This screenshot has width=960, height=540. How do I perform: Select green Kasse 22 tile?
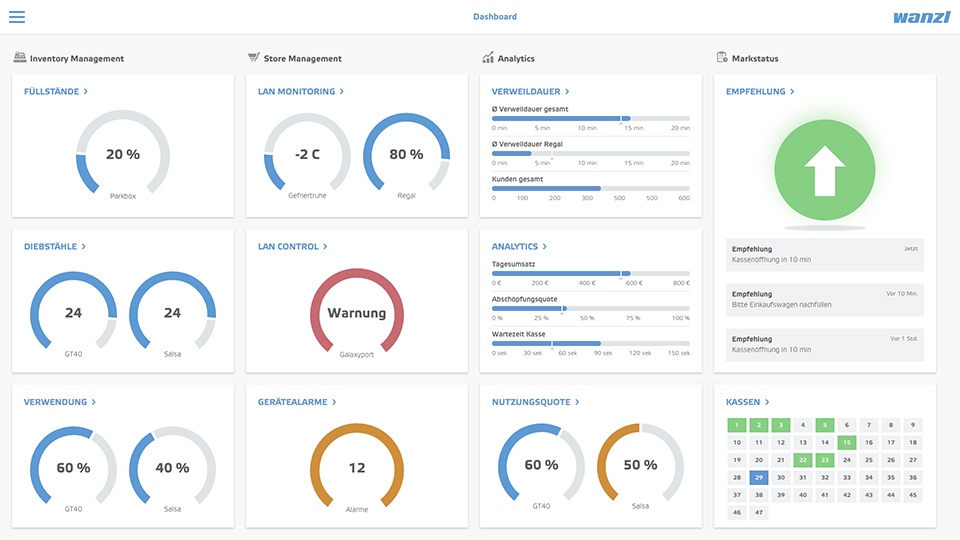pos(803,460)
